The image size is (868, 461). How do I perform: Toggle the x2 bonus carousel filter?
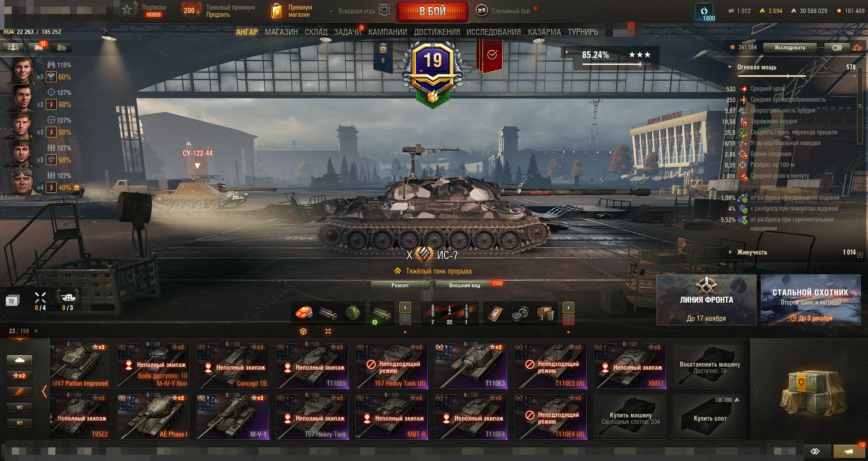(19, 376)
